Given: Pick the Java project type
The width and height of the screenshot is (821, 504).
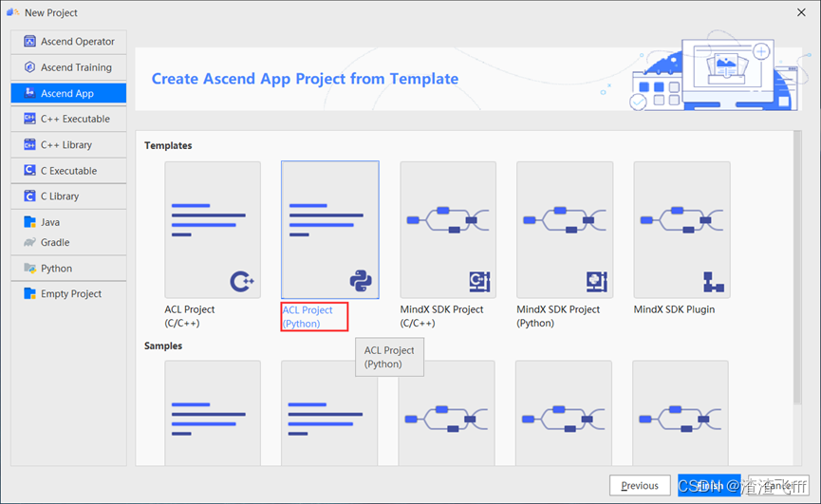Looking at the screenshot, I should [x=68, y=222].
